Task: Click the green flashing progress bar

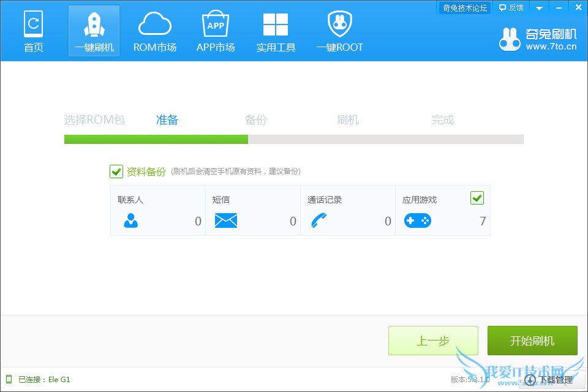Action: 293,139
